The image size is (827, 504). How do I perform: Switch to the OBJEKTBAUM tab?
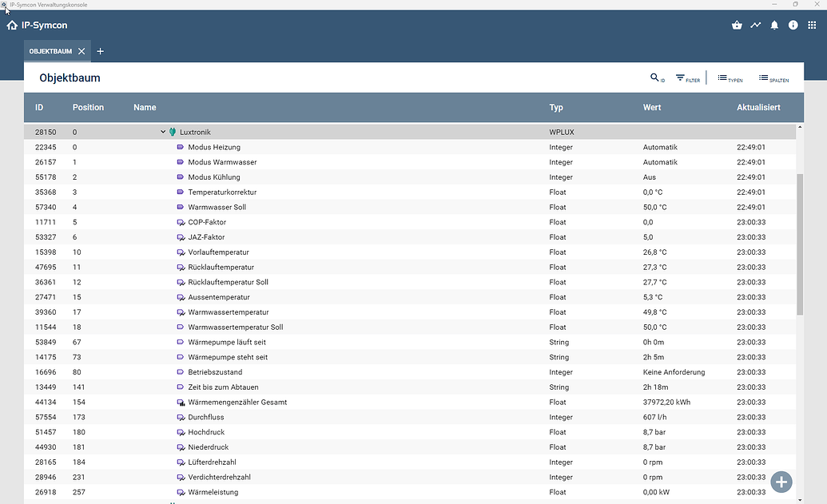click(50, 50)
